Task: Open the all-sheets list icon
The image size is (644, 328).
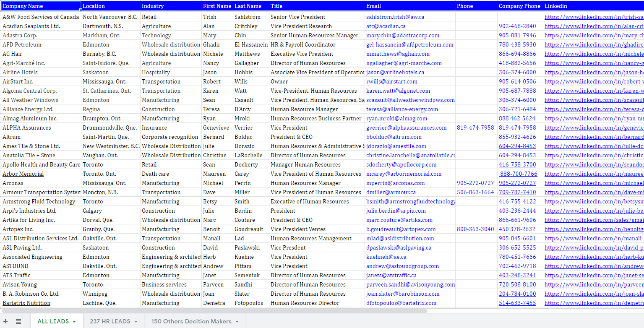Action: point(18,321)
